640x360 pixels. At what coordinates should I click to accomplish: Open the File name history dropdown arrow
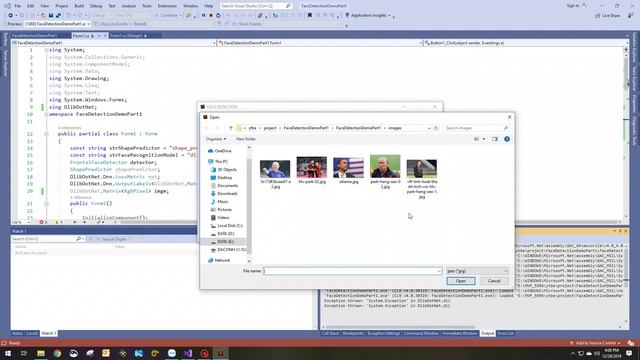tap(439, 271)
